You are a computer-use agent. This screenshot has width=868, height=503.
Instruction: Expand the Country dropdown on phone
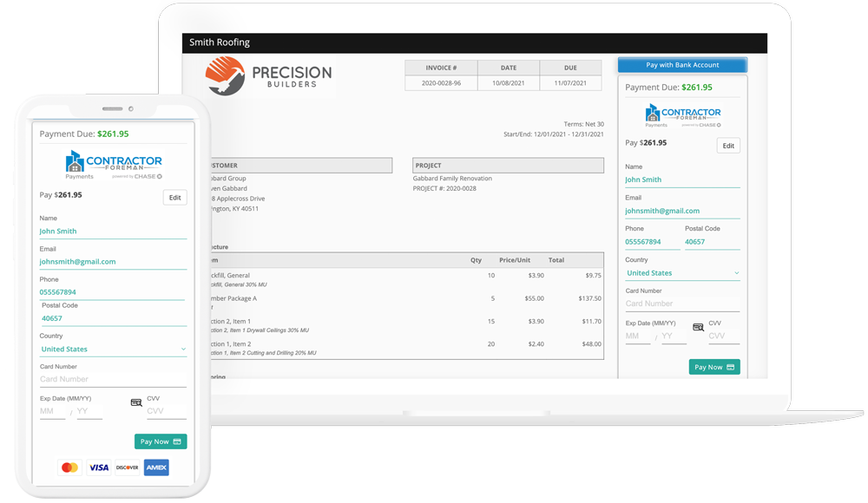tap(113, 349)
